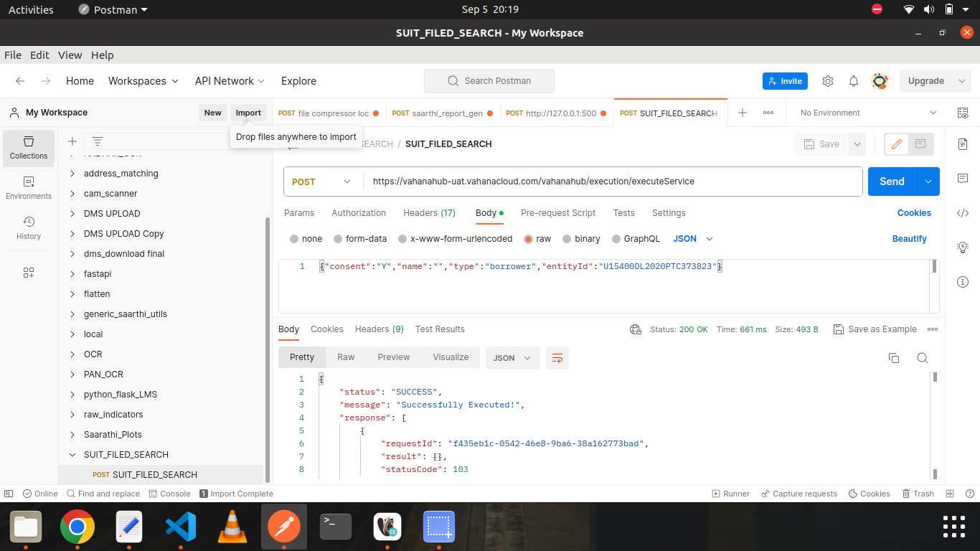The image size is (980, 551).
Task: Open the JSON raw format dropdown
Action: pos(693,239)
